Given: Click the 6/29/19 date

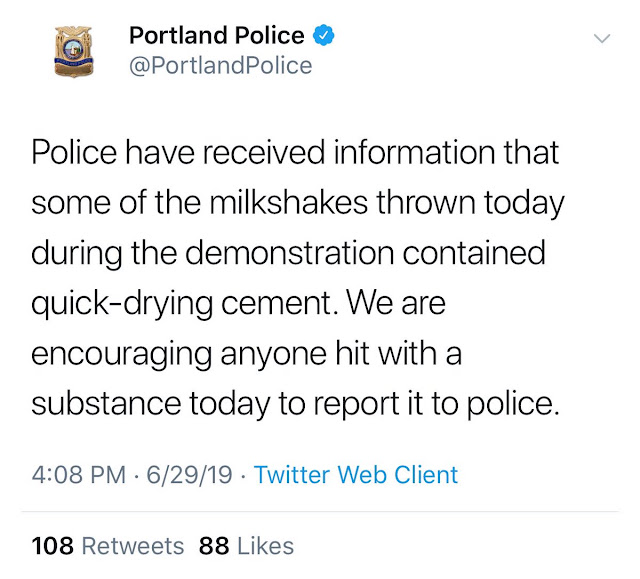Looking at the screenshot, I should pos(189,475).
